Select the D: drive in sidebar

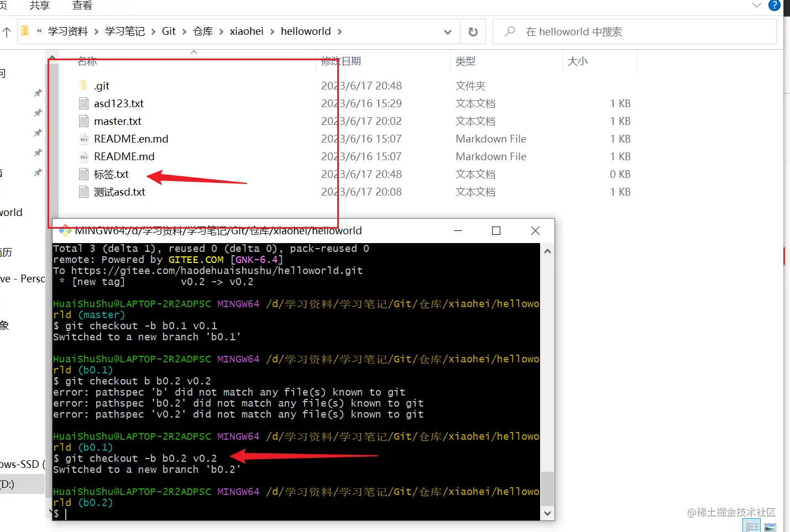pyautogui.click(x=22, y=484)
